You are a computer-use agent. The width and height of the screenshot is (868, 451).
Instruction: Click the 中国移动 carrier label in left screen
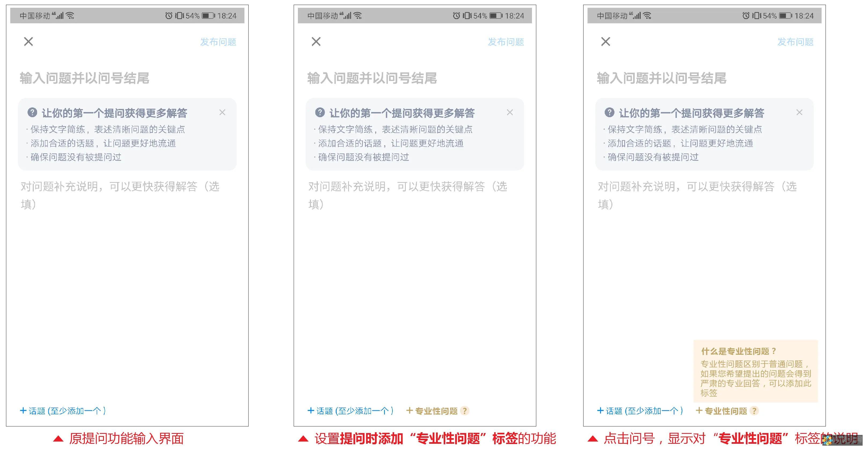point(35,16)
